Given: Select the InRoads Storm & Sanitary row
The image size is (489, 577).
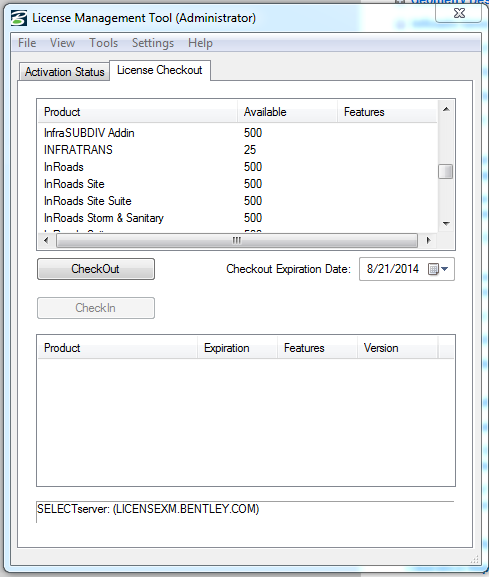Looking at the screenshot, I should 238,217.
